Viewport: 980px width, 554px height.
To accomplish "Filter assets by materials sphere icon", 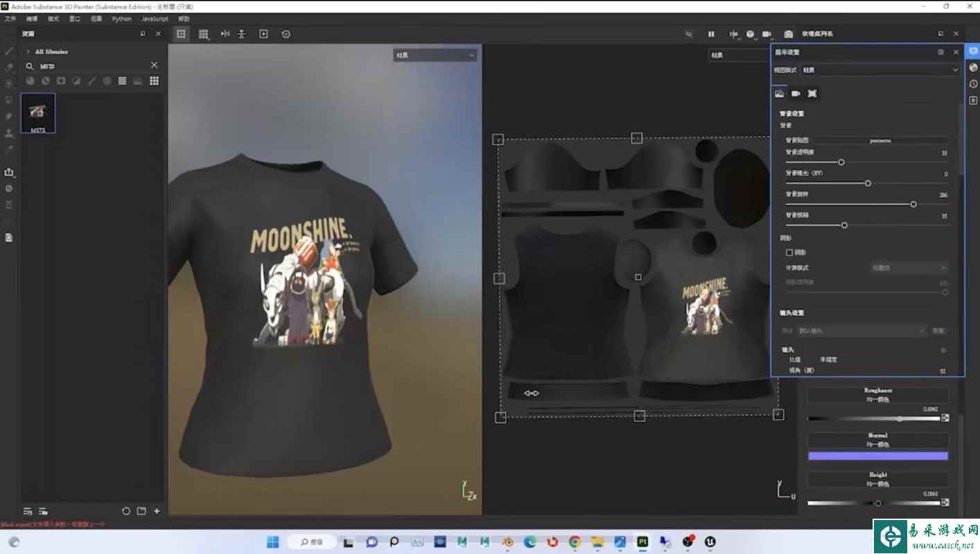I will tap(30, 80).
